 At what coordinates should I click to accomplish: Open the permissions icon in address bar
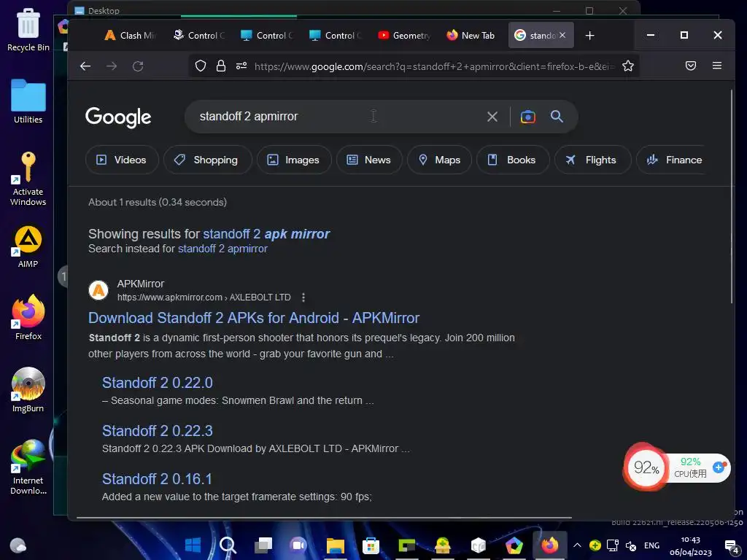241,66
